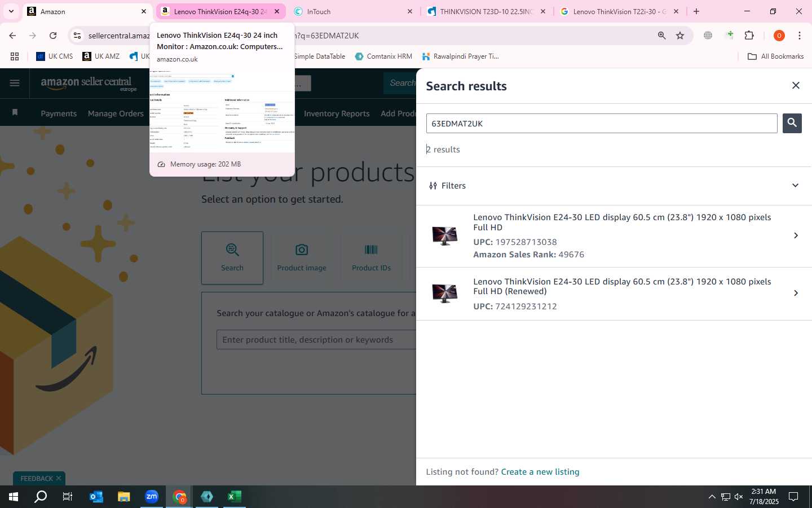Open the tab search dropdown arrow
The height and width of the screenshot is (508, 812).
pyautogui.click(x=11, y=11)
